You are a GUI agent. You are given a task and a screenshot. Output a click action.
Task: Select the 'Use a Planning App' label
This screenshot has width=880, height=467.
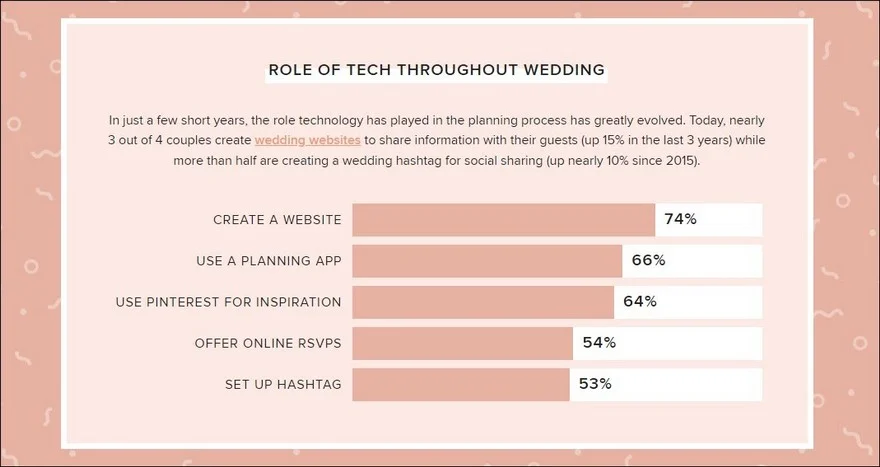pyautogui.click(x=269, y=261)
